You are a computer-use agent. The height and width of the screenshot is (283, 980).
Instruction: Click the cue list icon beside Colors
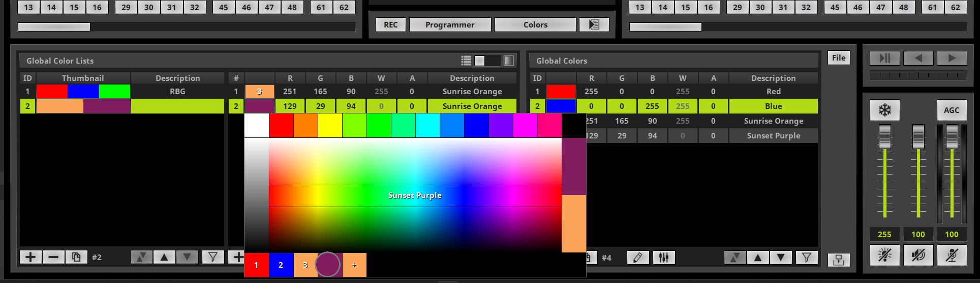click(x=594, y=24)
